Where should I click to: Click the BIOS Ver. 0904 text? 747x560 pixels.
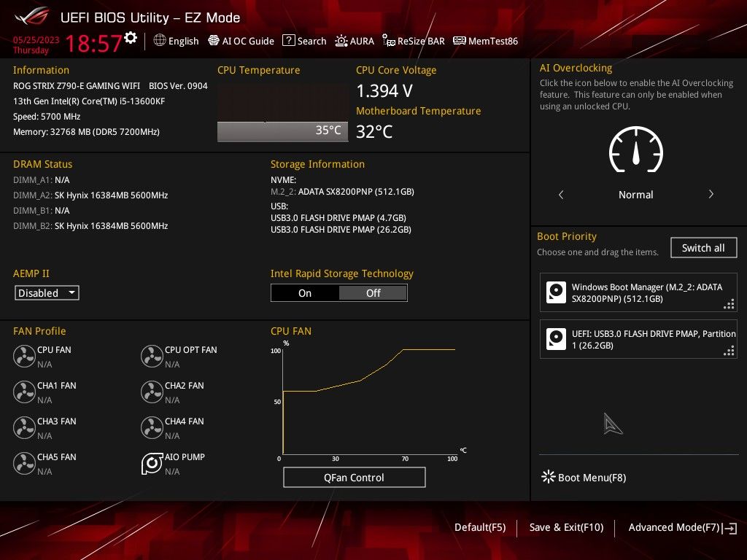click(178, 86)
